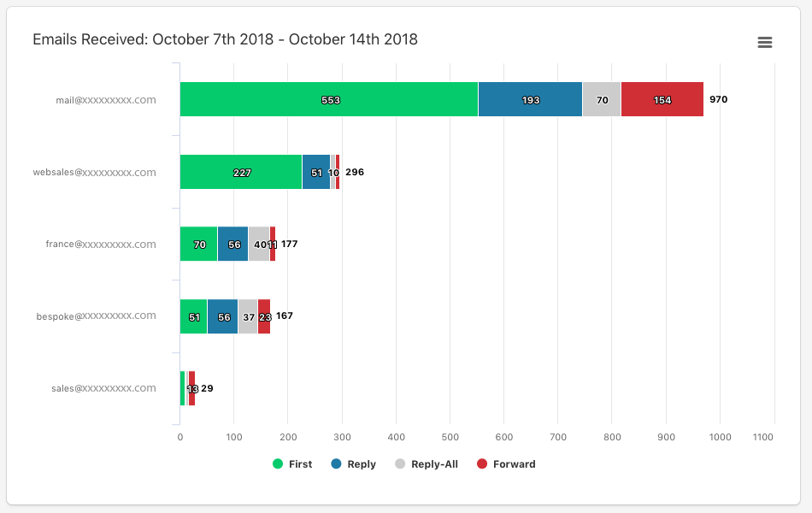Select the 193 Reply bar segment
The width and height of the screenshot is (812, 513).
tap(530, 99)
